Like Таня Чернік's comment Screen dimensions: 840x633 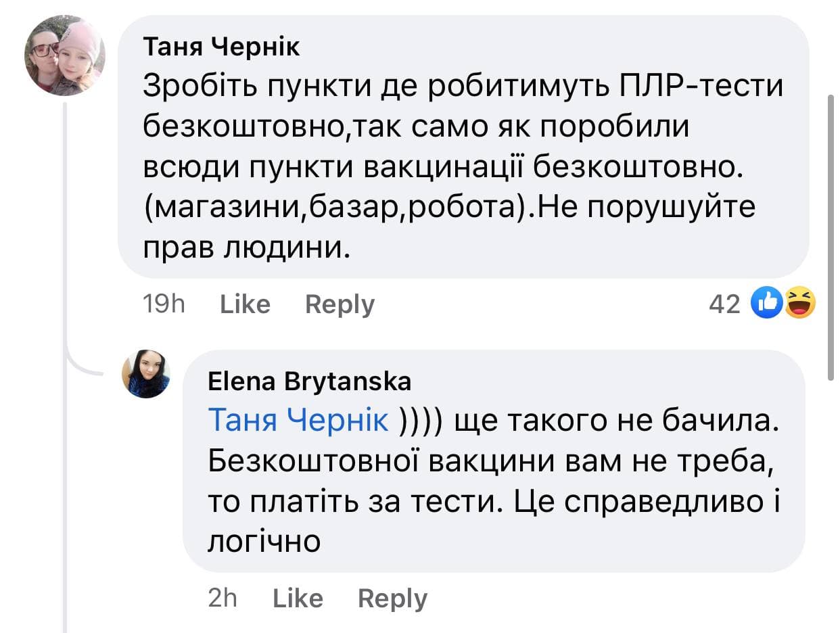coord(245,304)
